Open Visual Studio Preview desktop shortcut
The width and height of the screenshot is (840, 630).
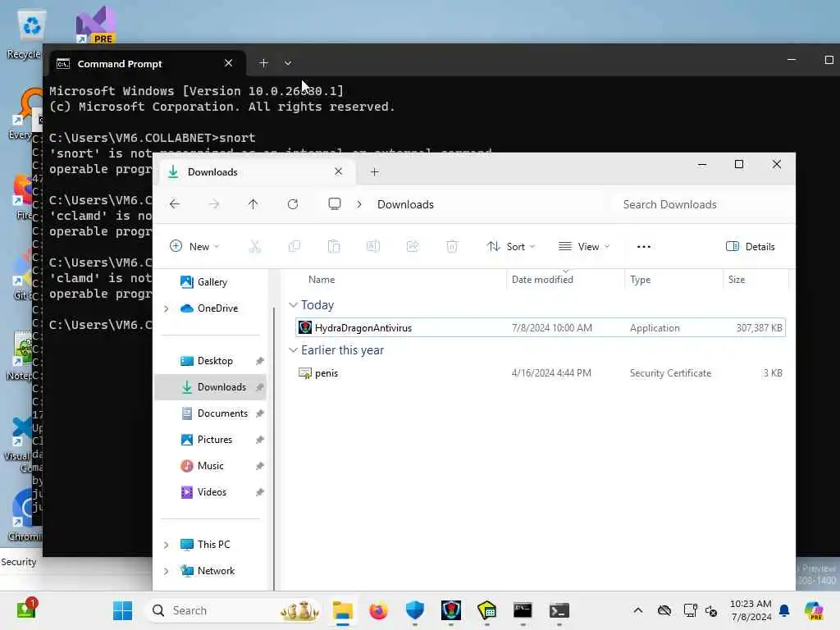pos(95,25)
